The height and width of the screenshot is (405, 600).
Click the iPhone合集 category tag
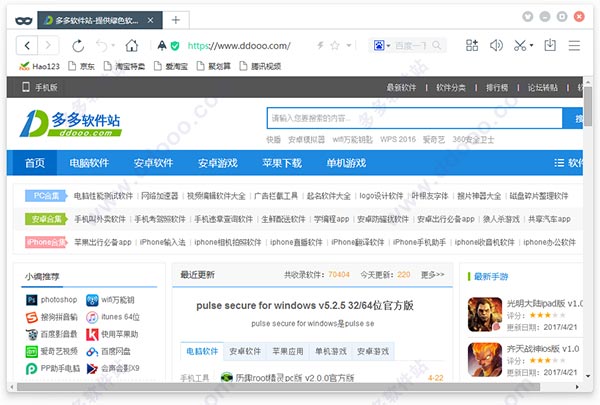point(46,242)
